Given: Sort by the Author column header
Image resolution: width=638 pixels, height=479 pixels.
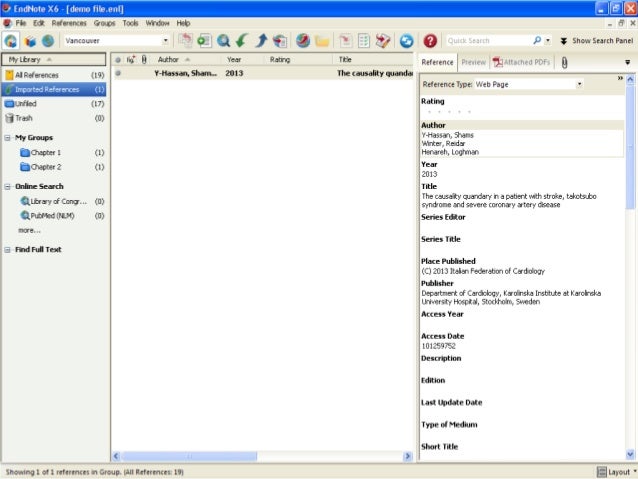Looking at the screenshot, I should click(x=186, y=60).
